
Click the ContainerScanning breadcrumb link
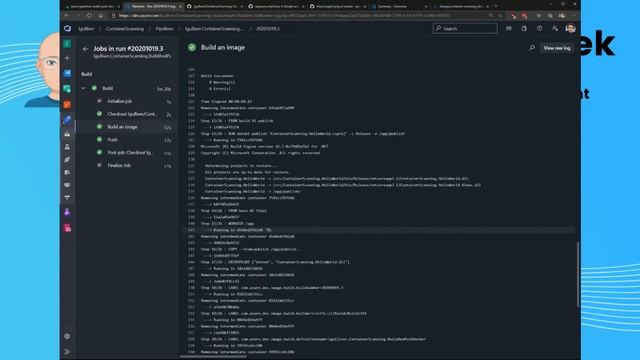(125, 29)
